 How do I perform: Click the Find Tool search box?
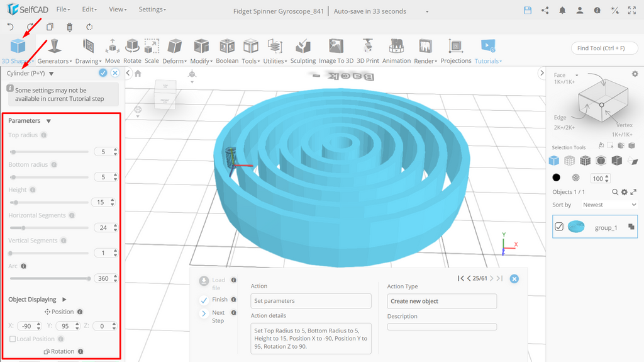tap(604, 48)
